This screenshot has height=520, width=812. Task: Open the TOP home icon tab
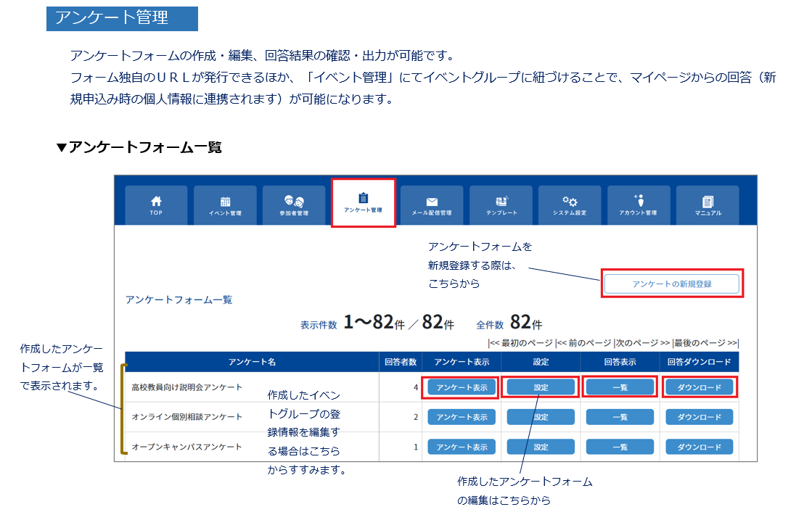(x=156, y=205)
